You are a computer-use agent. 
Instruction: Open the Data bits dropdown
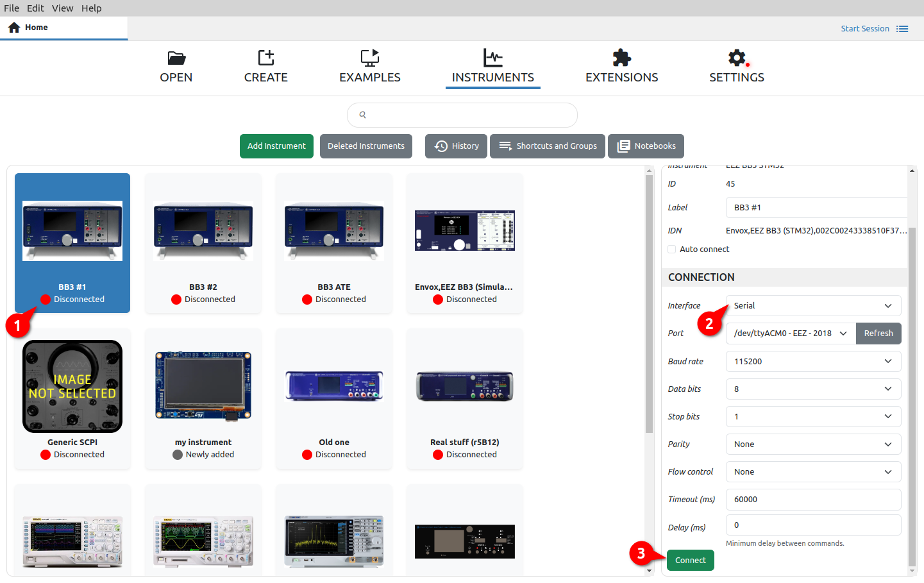pyautogui.click(x=814, y=389)
